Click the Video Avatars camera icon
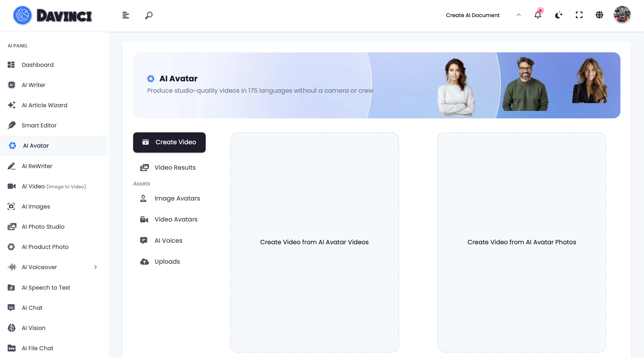The image size is (644, 358). point(144,220)
